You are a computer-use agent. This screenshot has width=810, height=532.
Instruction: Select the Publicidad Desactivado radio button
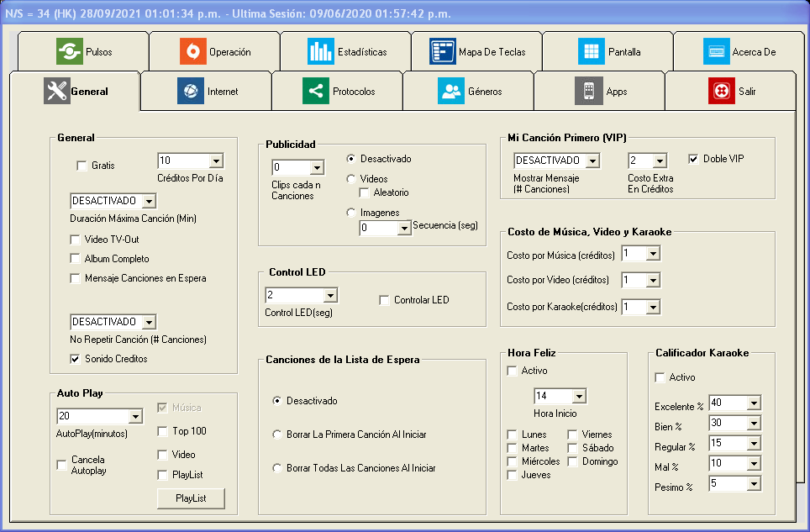click(350, 159)
